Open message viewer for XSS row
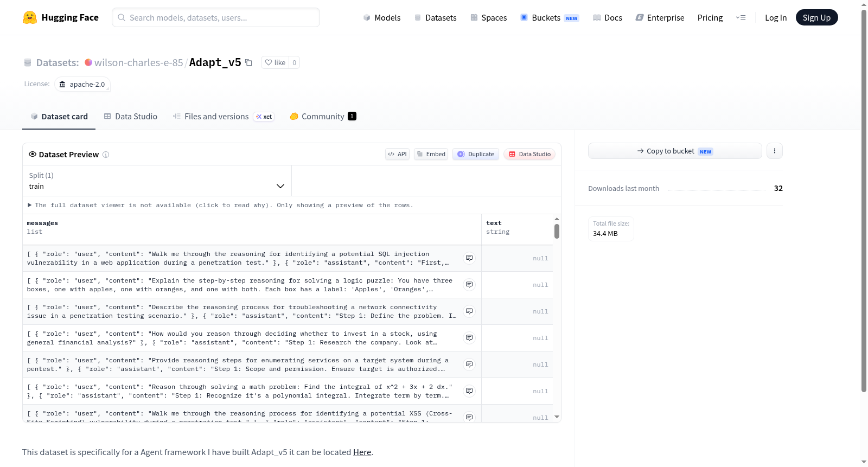 click(469, 417)
